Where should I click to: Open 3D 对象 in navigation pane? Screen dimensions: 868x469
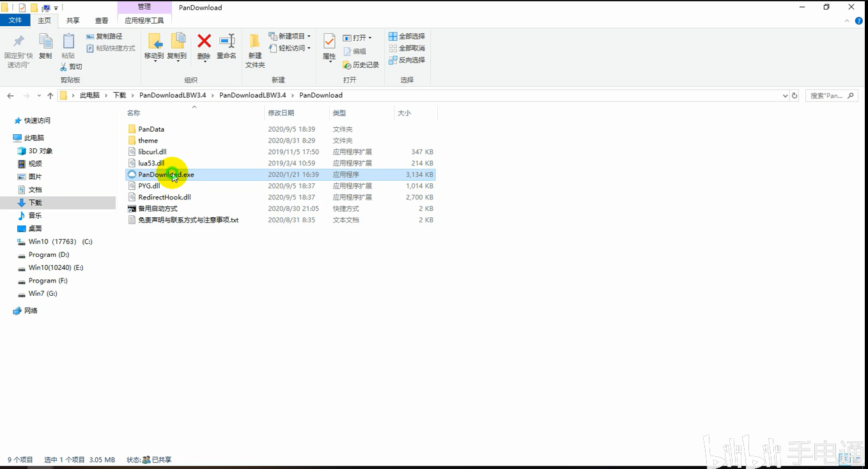click(x=40, y=151)
